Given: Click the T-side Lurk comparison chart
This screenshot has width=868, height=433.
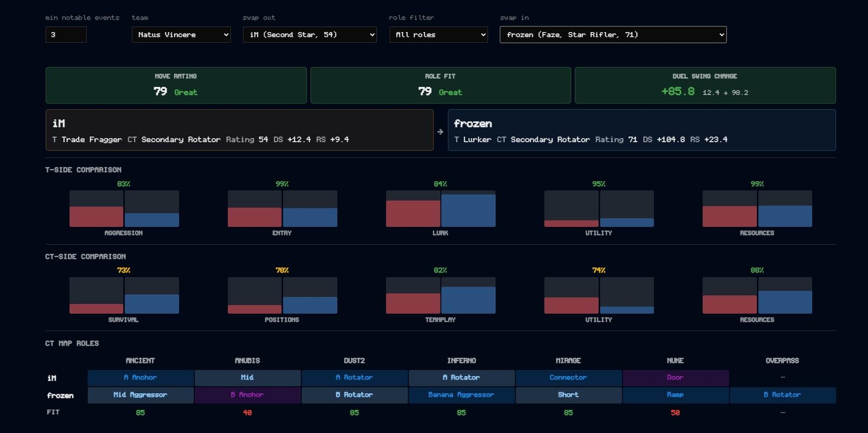Looking at the screenshot, I should click(x=441, y=208).
